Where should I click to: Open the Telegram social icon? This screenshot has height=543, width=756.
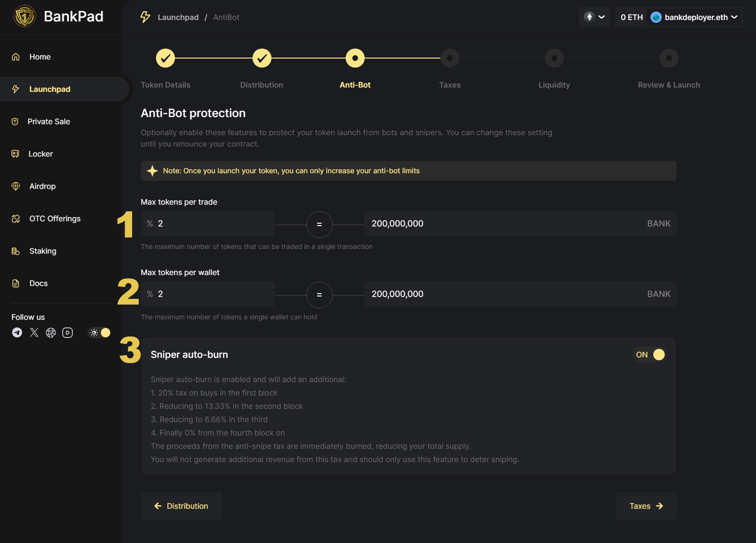[x=17, y=333]
